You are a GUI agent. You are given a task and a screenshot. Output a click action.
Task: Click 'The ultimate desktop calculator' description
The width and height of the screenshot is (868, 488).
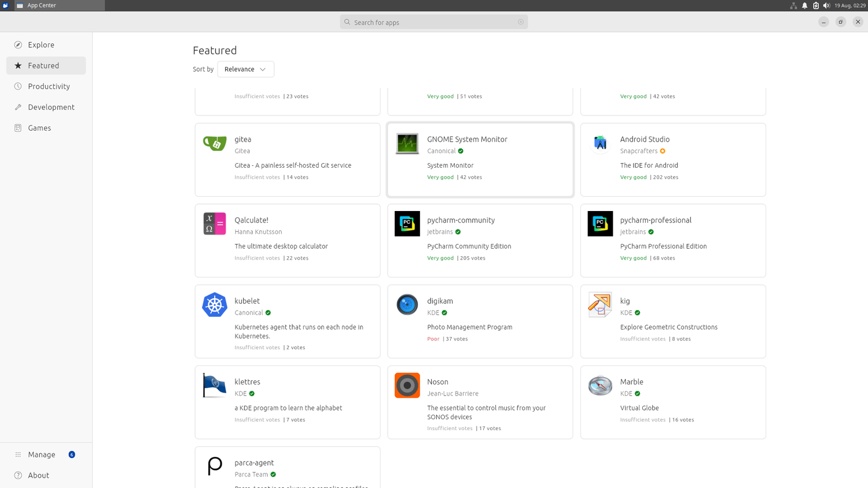pyautogui.click(x=281, y=246)
